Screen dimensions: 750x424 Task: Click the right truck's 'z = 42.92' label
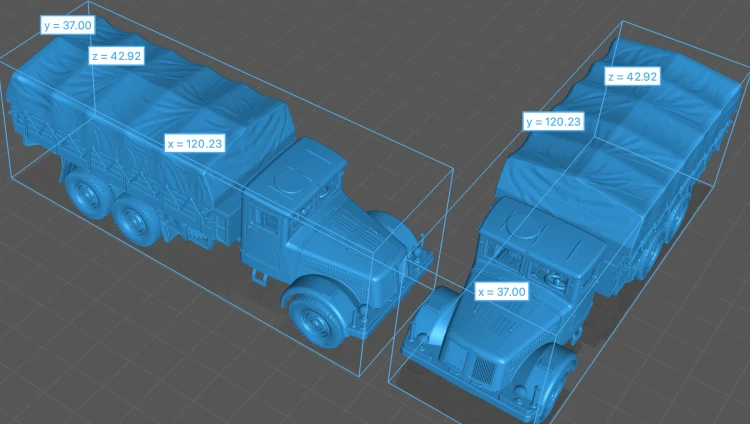click(x=632, y=77)
